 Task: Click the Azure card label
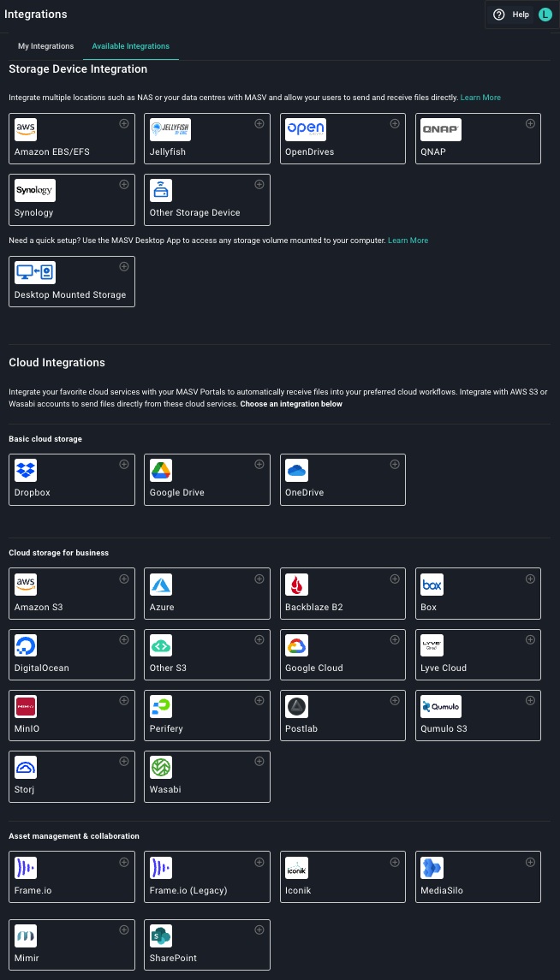(162, 607)
